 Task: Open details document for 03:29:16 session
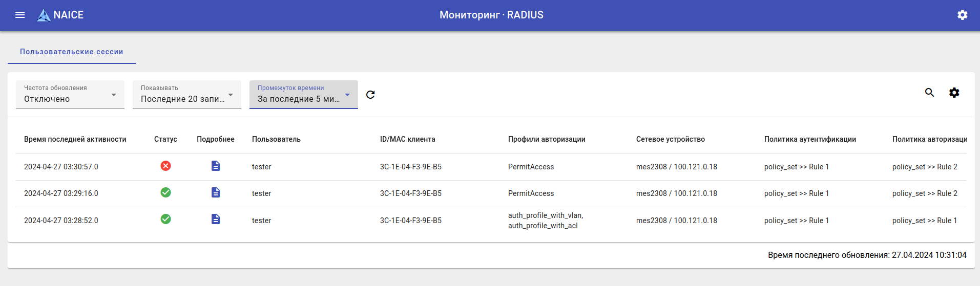216,192
